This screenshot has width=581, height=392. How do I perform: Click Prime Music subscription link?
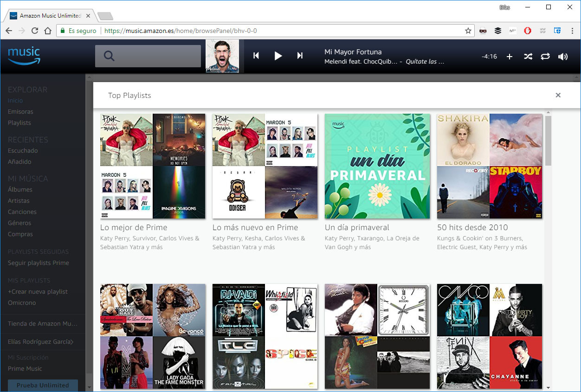(x=25, y=368)
